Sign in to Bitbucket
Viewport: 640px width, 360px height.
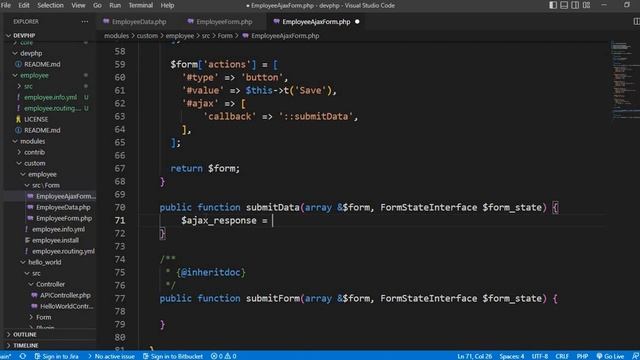point(173,356)
